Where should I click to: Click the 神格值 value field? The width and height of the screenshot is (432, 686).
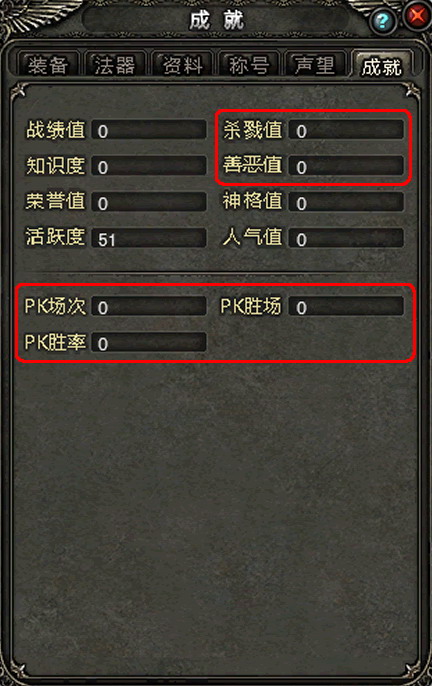[346, 203]
